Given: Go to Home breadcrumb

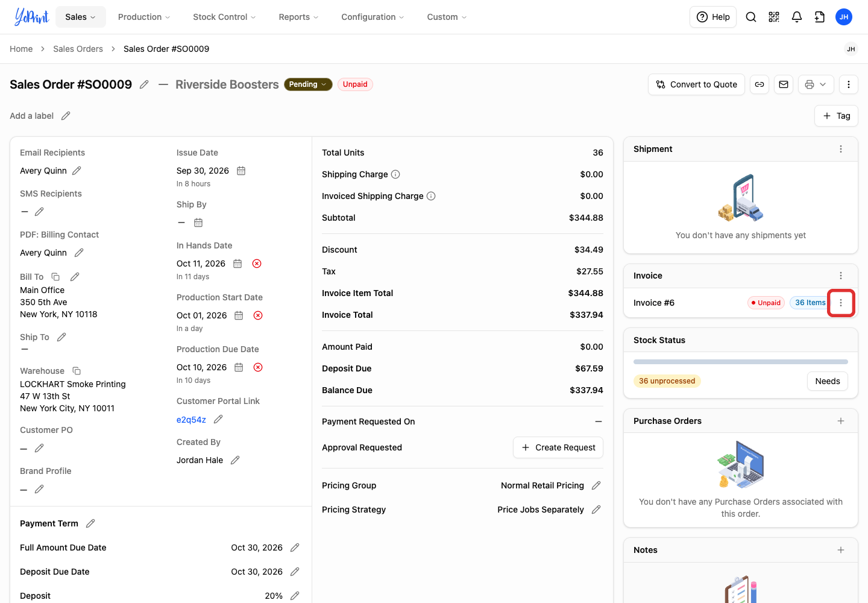Looking at the screenshot, I should 21,49.
